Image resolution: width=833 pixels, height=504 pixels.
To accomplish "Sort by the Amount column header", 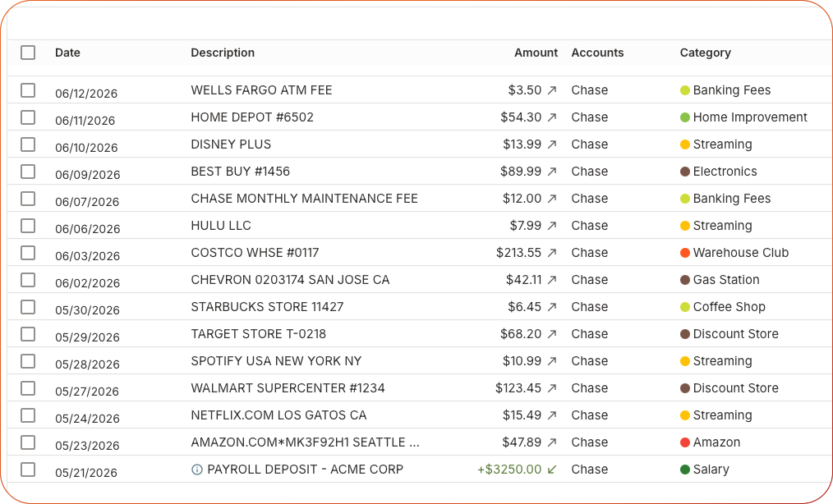I will click(x=536, y=53).
